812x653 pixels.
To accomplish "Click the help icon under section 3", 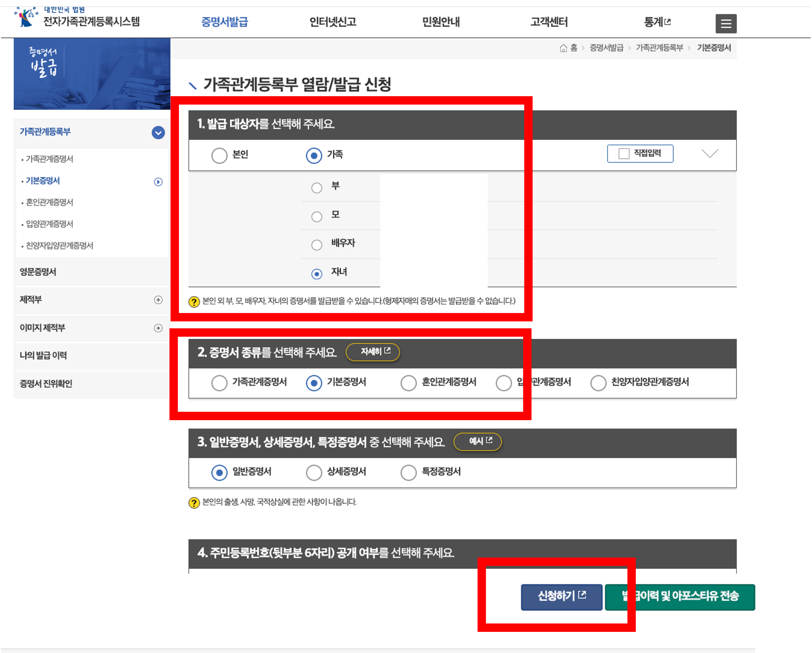I will pos(193,503).
